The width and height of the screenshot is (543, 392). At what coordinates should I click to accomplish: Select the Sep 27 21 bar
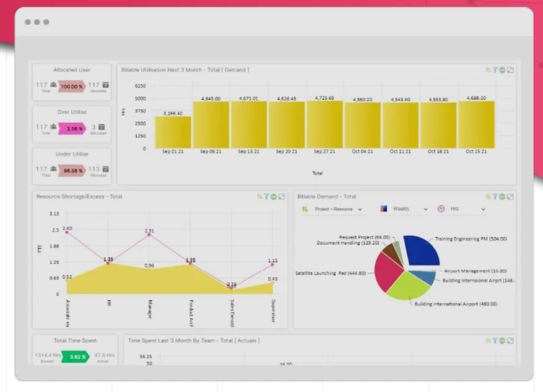coord(325,125)
